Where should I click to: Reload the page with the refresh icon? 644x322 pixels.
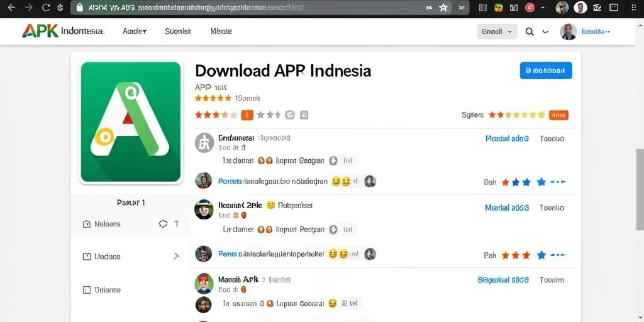46,8
